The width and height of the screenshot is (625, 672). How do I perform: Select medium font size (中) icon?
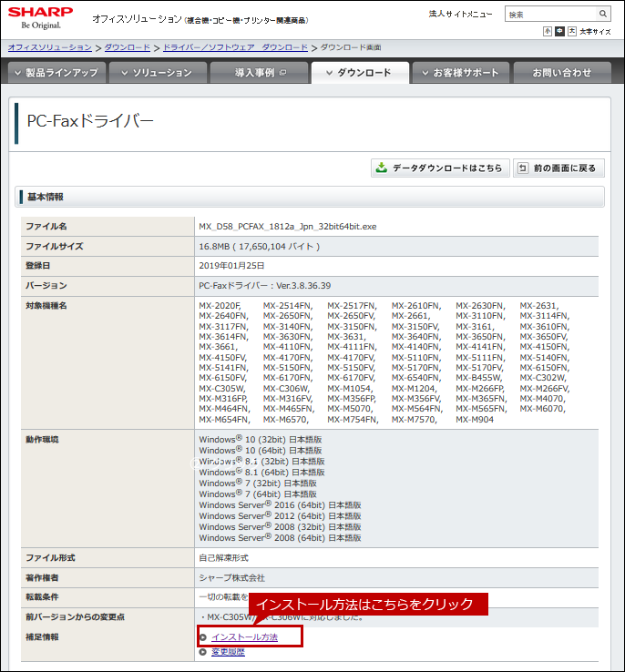(559, 31)
